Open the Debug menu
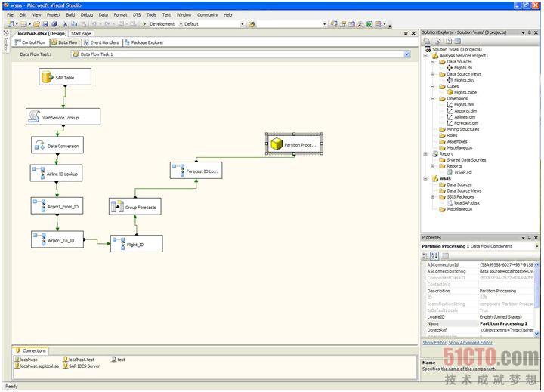 (87, 14)
